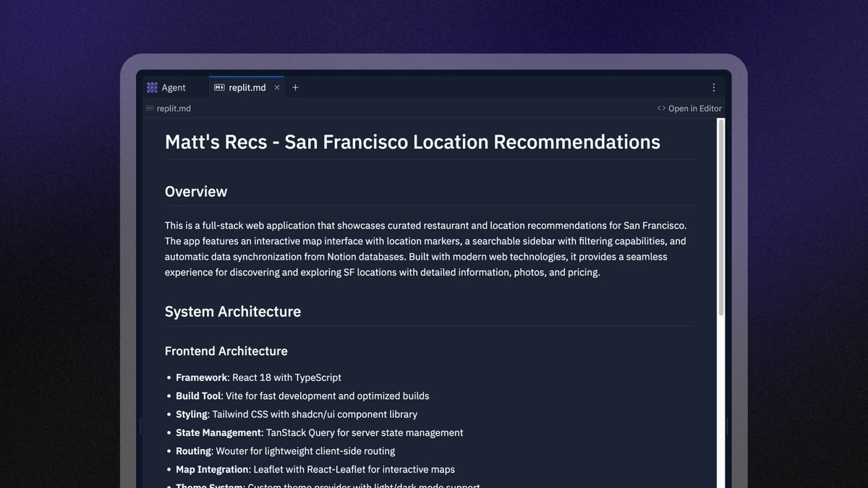
Task: Click the Matt's Recs main title
Action: pos(412,142)
